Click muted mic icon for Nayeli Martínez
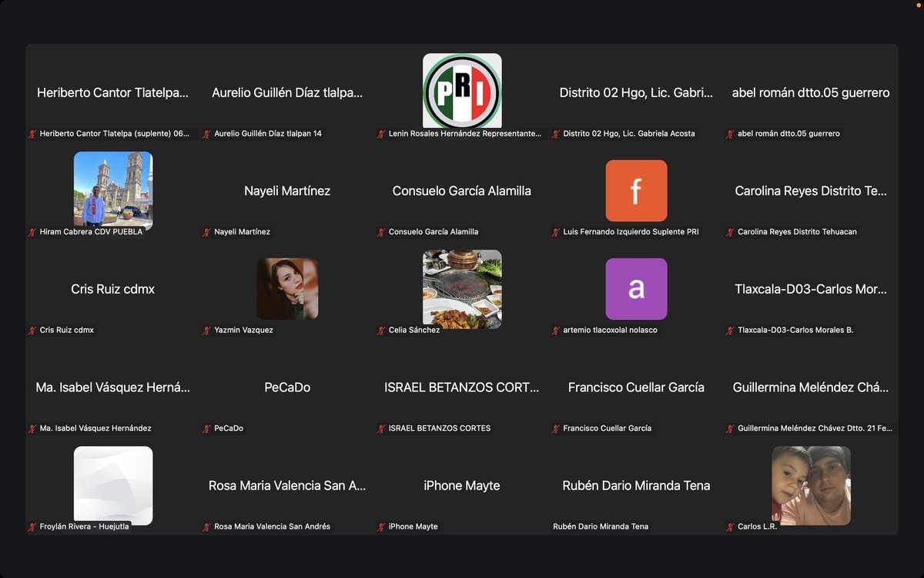This screenshot has height=578, width=924. coord(206,232)
